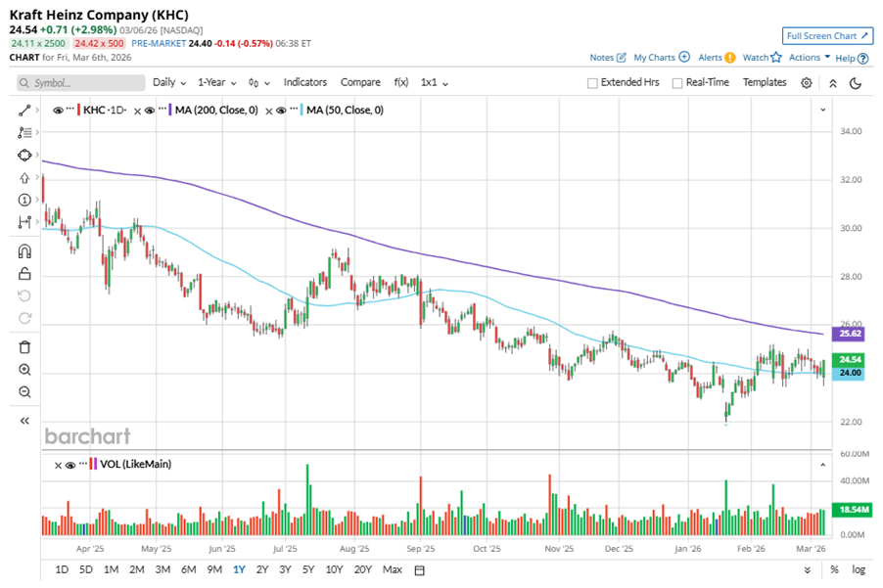Delete drawings with the trash icon
The width and height of the screenshot is (883, 588).
(24, 347)
